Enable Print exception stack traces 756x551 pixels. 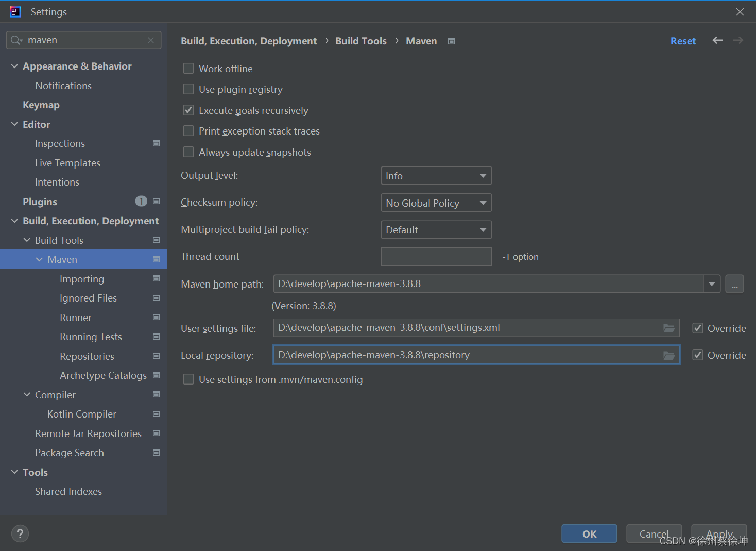pyautogui.click(x=188, y=131)
